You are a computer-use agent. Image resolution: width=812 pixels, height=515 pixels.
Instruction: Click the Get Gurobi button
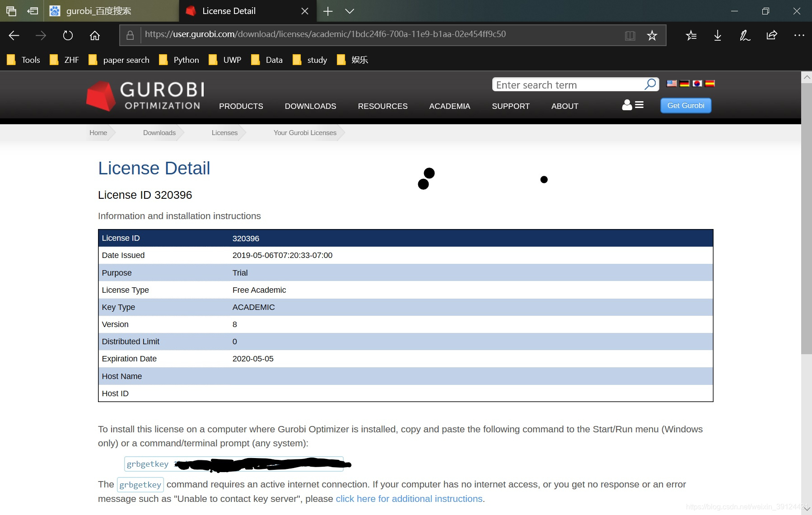(686, 105)
